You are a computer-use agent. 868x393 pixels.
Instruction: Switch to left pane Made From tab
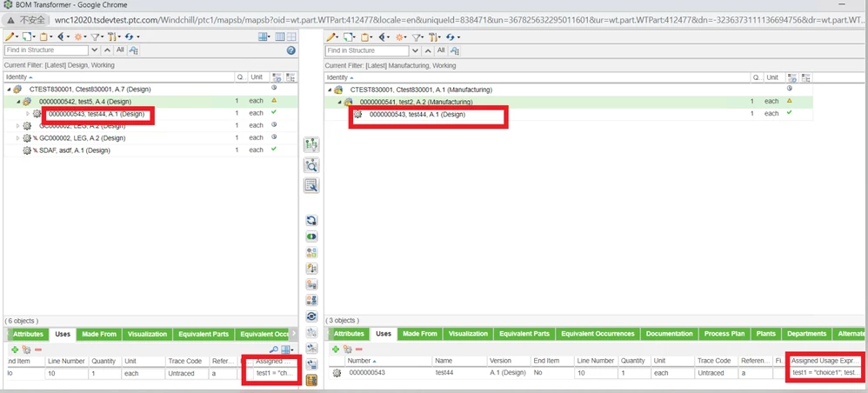click(x=99, y=335)
